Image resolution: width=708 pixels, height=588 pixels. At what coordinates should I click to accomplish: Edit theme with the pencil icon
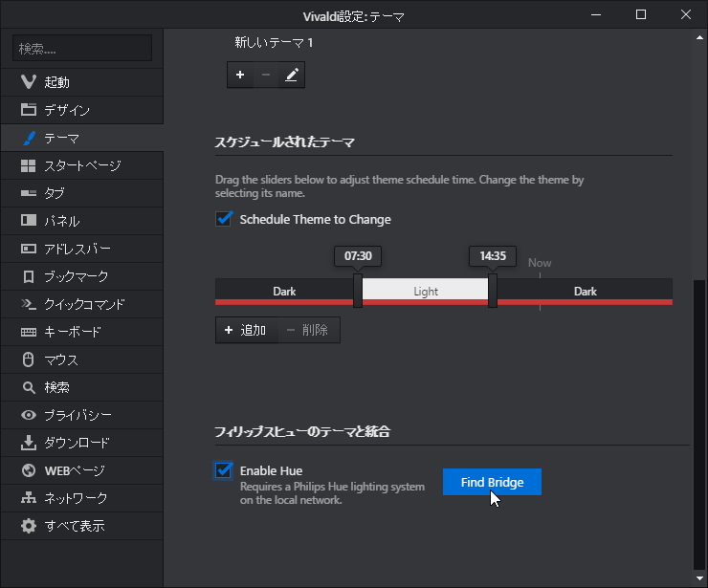point(291,75)
